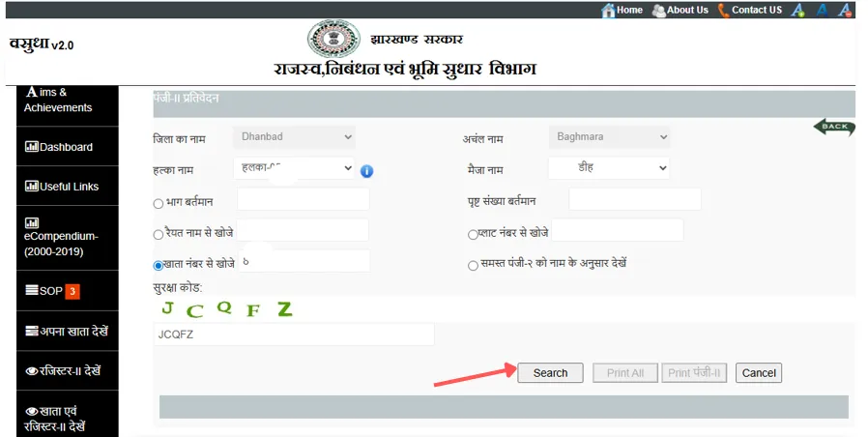Open the हल्का नाम dropdown
The width and height of the screenshot is (868, 437).
[x=294, y=168]
